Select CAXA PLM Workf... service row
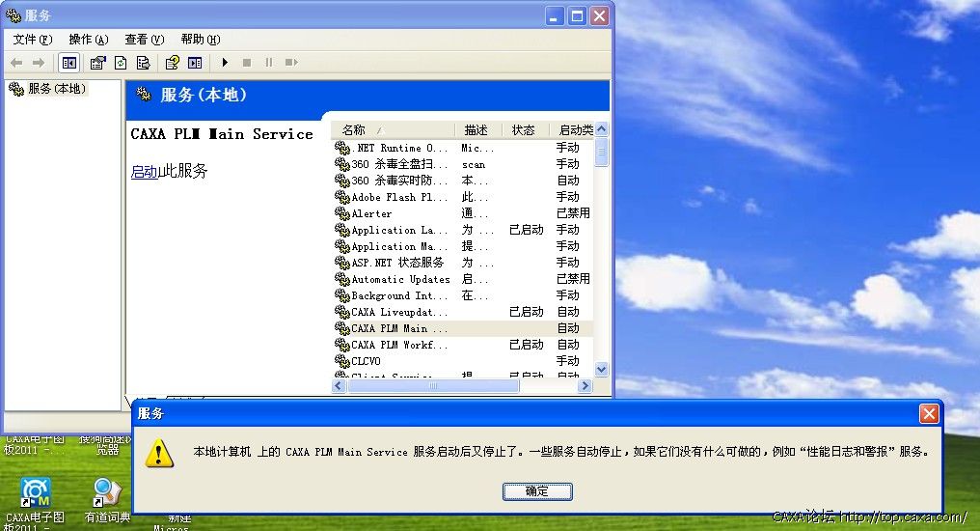 coord(462,345)
